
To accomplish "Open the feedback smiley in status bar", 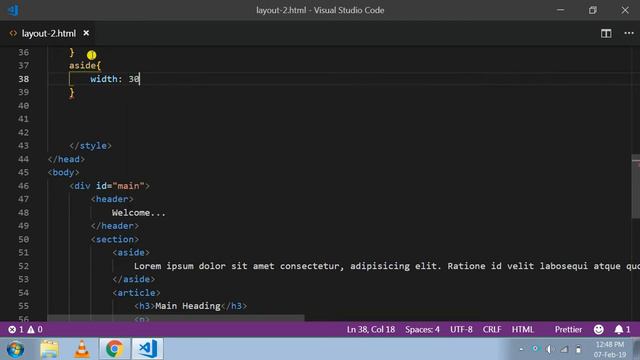I will click(x=598, y=329).
